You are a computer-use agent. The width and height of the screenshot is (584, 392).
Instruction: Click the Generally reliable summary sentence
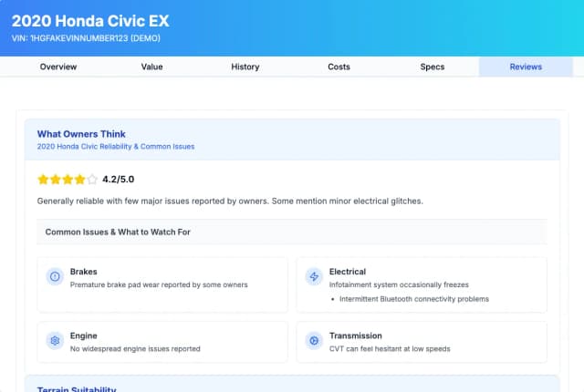click(230, 201)
